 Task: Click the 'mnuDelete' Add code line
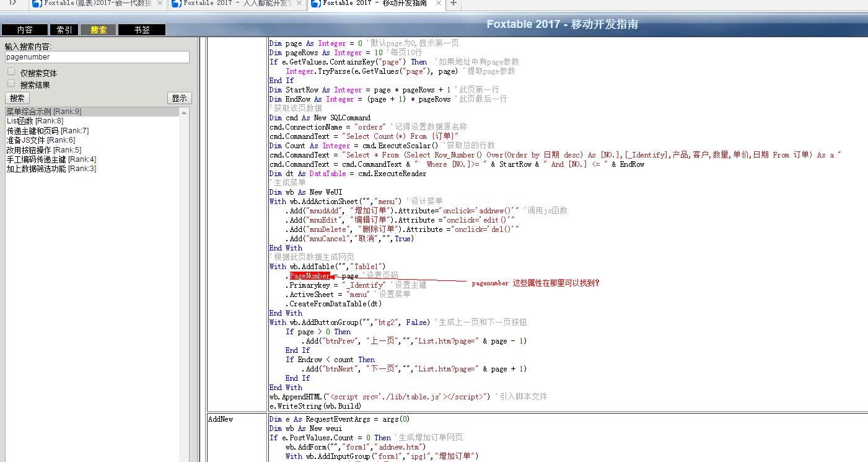pos(402,229)
